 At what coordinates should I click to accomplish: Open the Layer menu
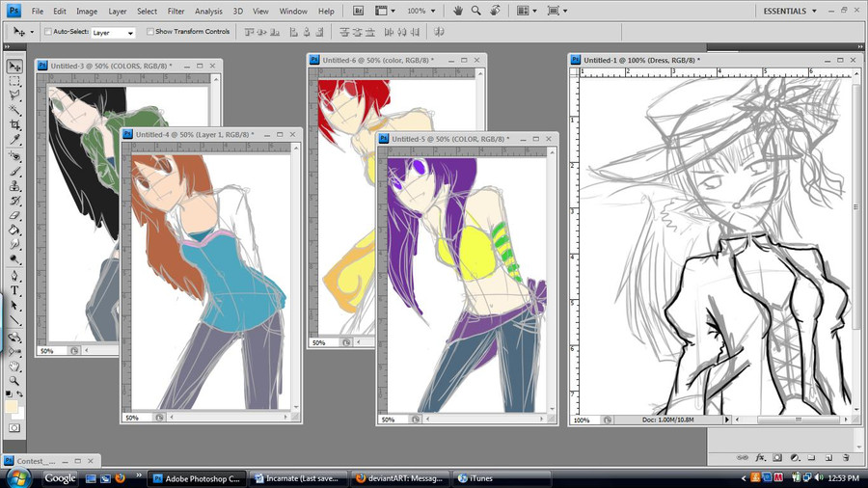tap(118, 11)
